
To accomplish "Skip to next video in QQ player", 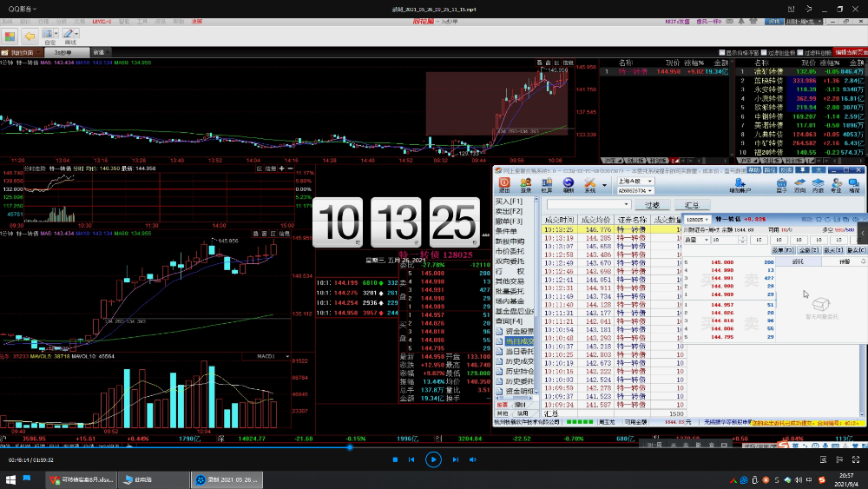I will coord(456,459).
